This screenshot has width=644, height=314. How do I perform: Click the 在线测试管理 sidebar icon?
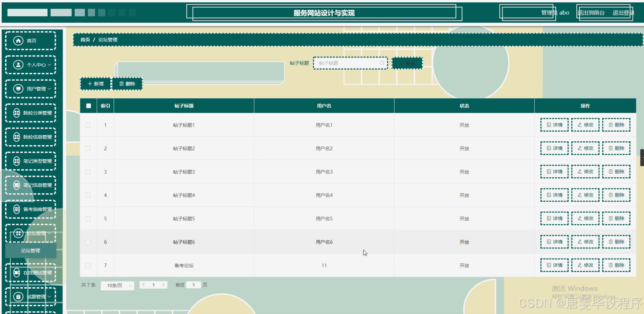(x=17, y=272)
